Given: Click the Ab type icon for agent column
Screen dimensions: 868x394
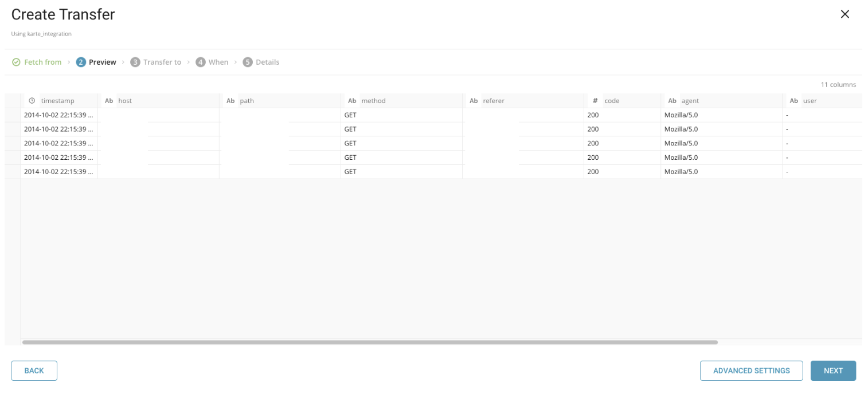Looking at the screenshot, I should click(672, 101).
